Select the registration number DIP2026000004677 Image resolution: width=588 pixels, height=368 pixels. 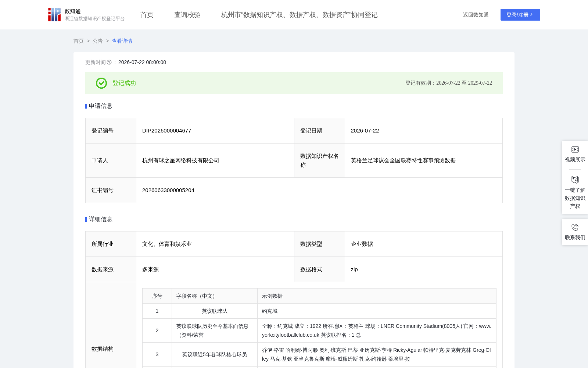click(x=166, y=131)
